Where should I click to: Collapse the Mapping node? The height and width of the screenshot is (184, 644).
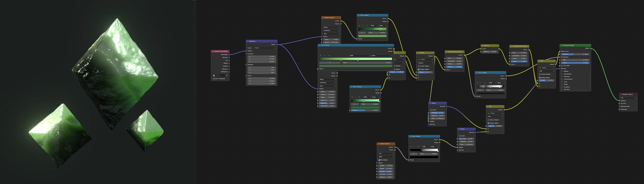click(248, 41)
